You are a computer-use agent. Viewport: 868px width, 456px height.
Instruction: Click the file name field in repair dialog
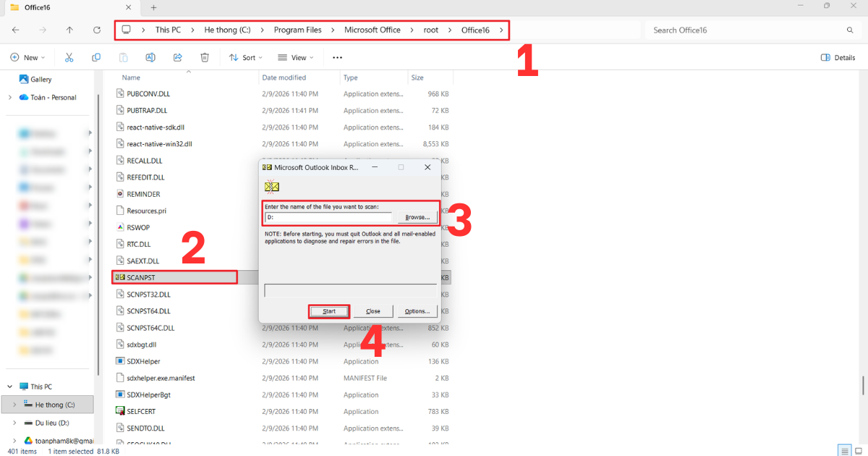(x=328, y=217)
